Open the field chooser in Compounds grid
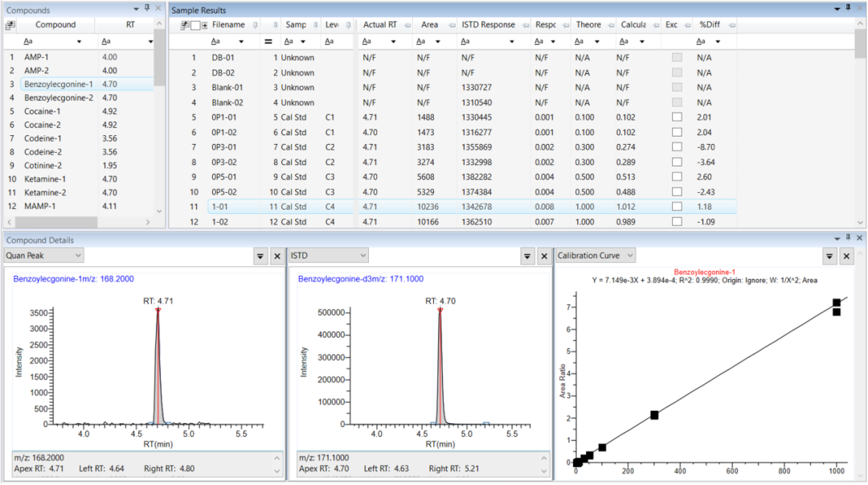The width and height of the screenshot is (868, 485). 10,25
